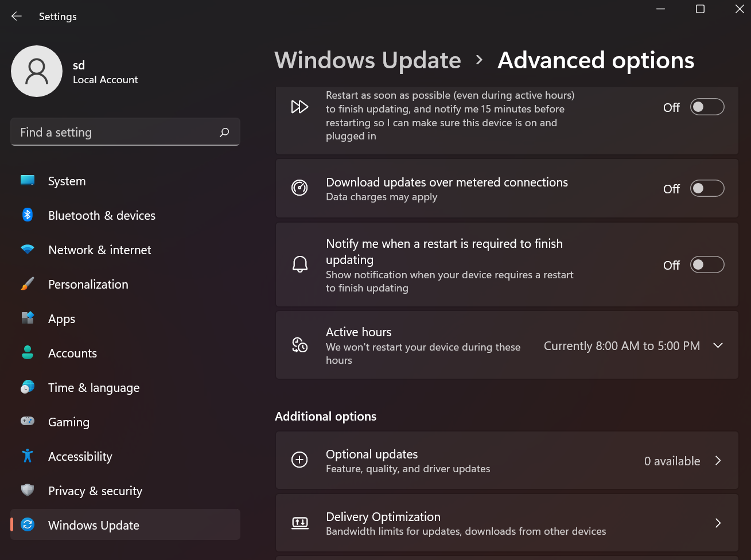Click the metered connection gauge icon
This screenshot has height=560, width=751.
click(299, 188)
